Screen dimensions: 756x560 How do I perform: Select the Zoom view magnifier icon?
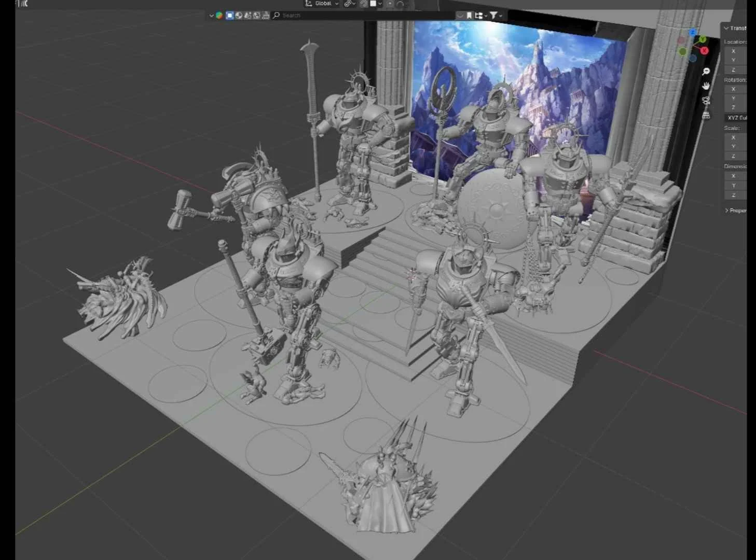706,71
